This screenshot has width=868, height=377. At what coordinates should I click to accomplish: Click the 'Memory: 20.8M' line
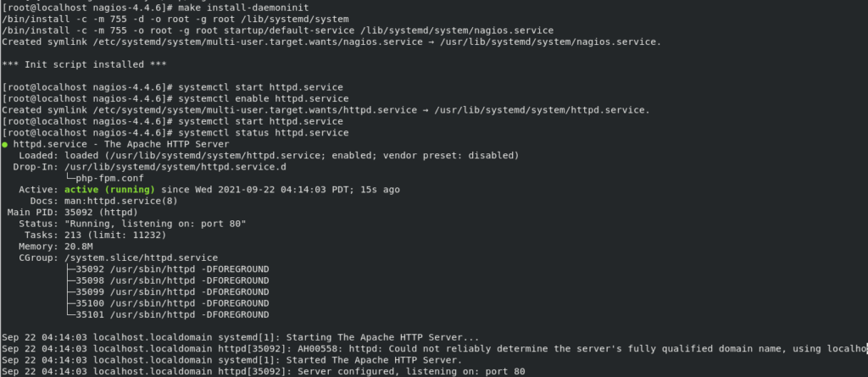tap(56, 247)
